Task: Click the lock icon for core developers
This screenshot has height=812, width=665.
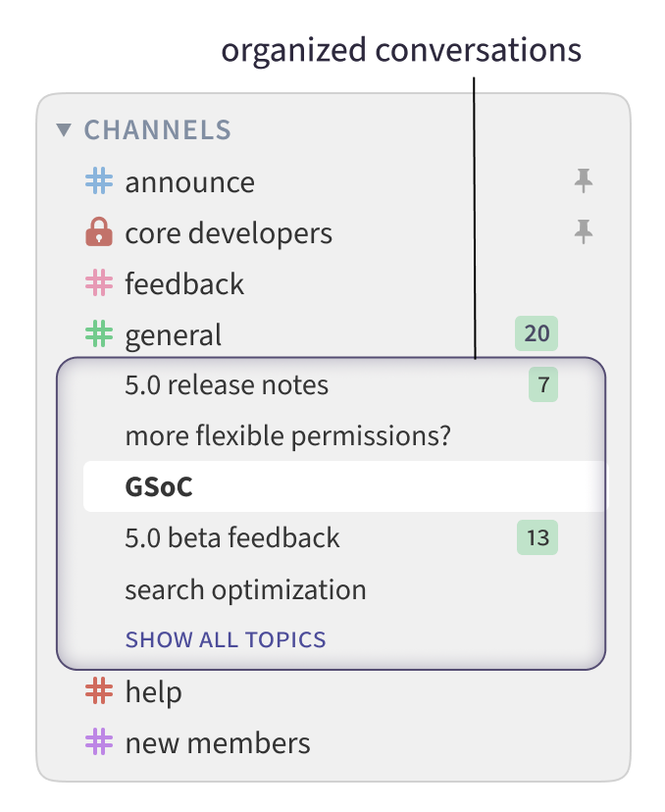Action: (x=99, y=233)
